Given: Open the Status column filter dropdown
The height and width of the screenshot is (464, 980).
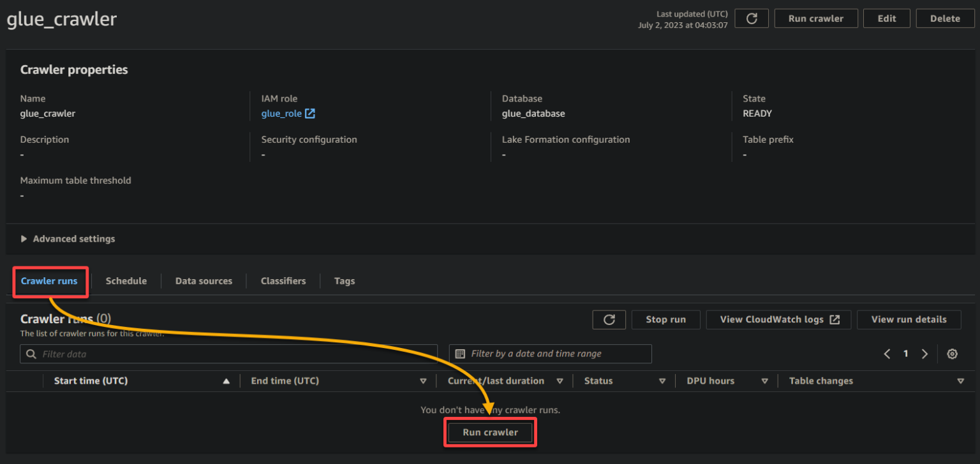Looking at the screenshot, I should pos(662,381).
